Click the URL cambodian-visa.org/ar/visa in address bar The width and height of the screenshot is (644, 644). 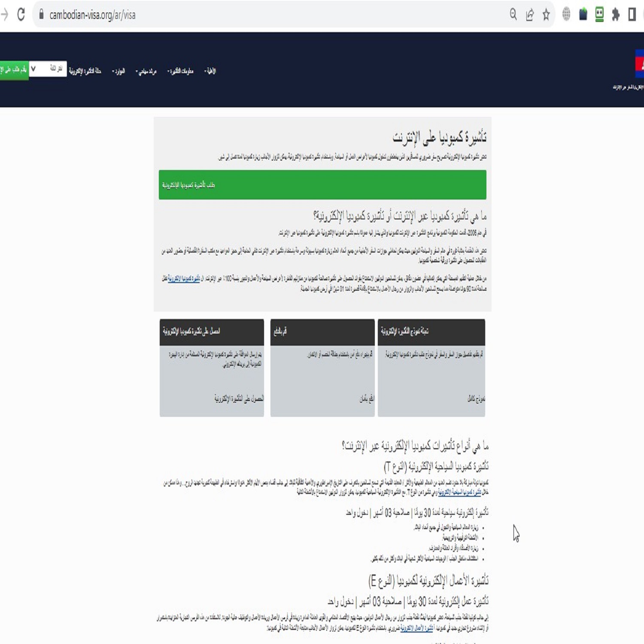92,15
